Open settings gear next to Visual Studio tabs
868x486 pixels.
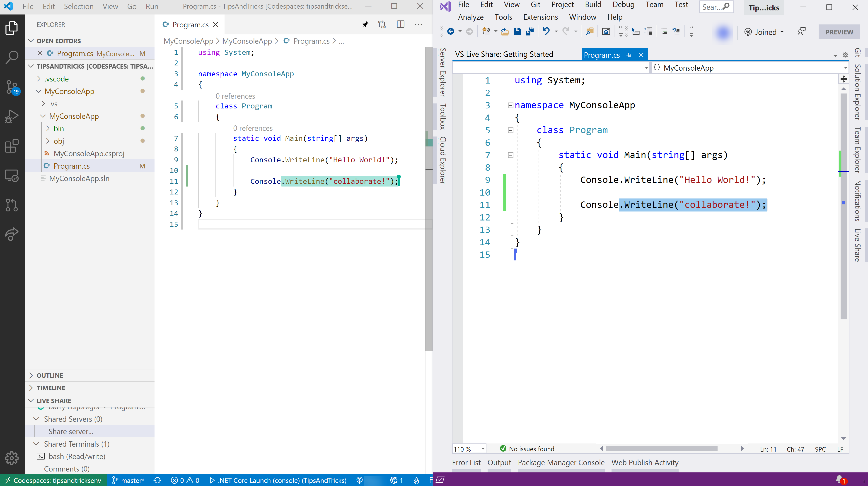click(x=845, y=55)
